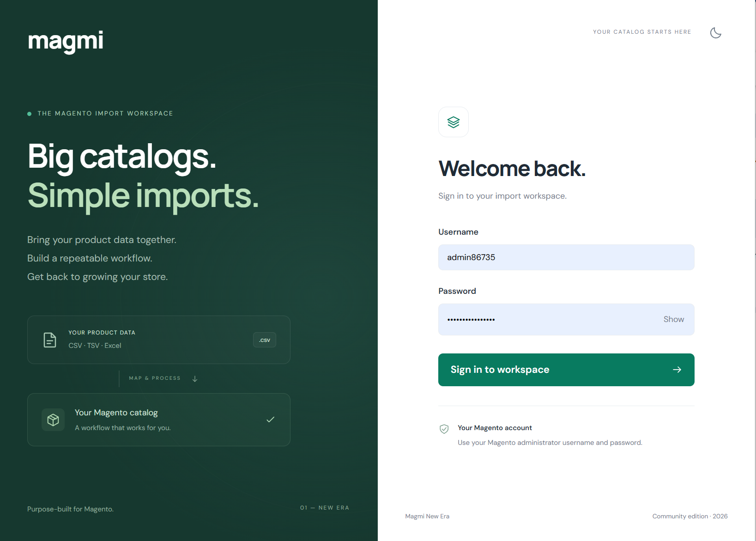Click "Magmi New Era" footer text
The height and width of the screenshot is (541, 756).
(x=427, y=516)
